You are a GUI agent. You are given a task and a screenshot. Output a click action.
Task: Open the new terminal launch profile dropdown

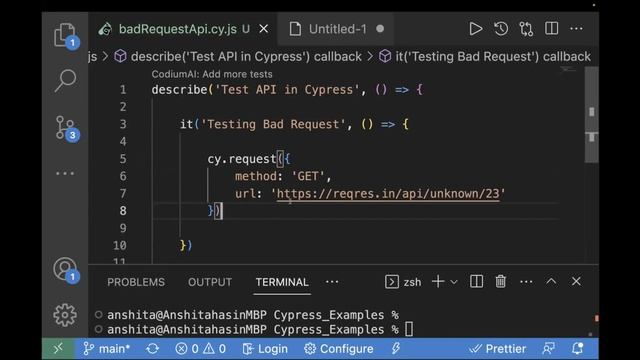point(454,282)
